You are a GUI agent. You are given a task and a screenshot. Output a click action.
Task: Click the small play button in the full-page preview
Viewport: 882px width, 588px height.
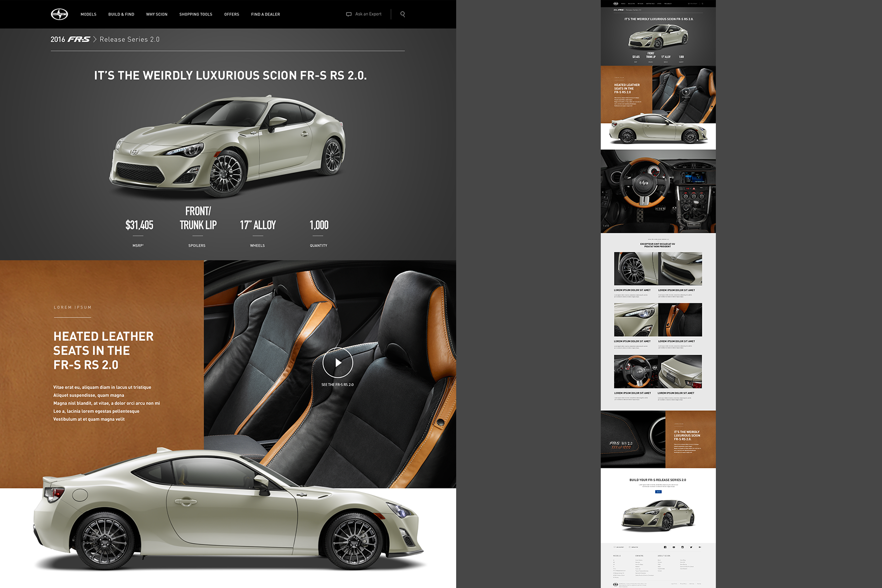point(686,91)
